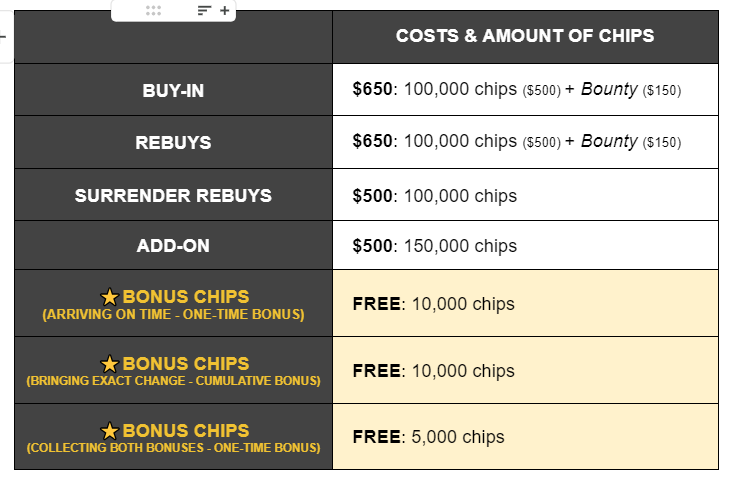Click the star icon beside exact change bonus
The height and width of the screenshot is (490, 742).
pos(109,364)
